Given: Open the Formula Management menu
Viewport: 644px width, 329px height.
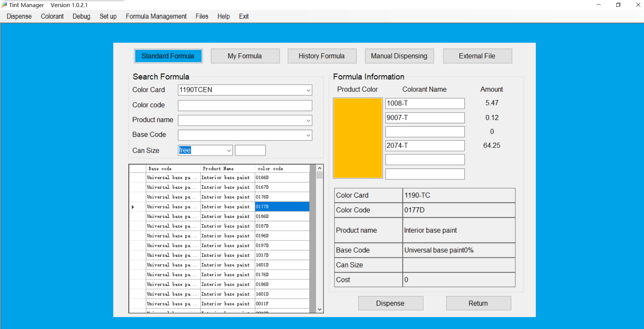Looking at the screenshot, I should coord(156,16).
